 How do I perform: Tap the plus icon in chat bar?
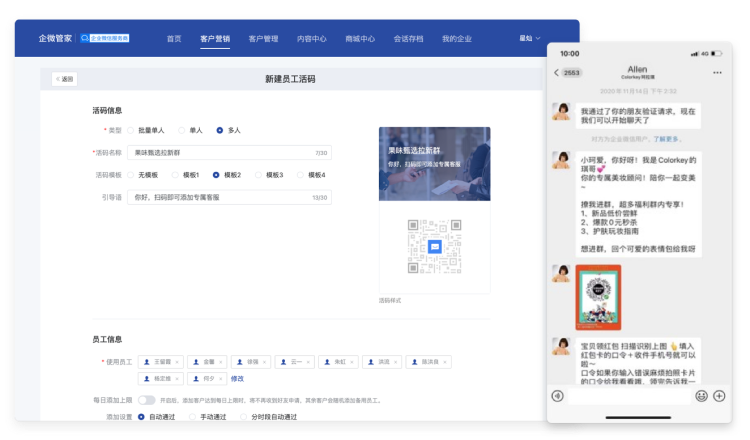click(x=719, y=395)
